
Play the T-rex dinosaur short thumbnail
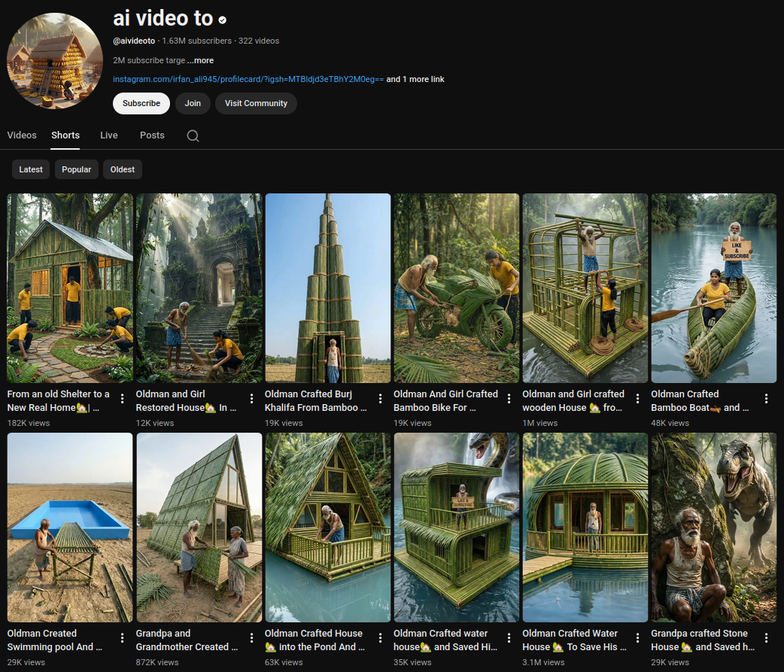pos(714,528)
